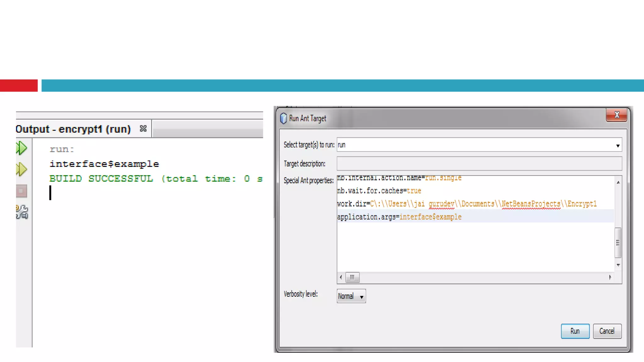Close the Output encrypt1 (run) tab
The image size is (644, 362).
[x=143, y=129]
